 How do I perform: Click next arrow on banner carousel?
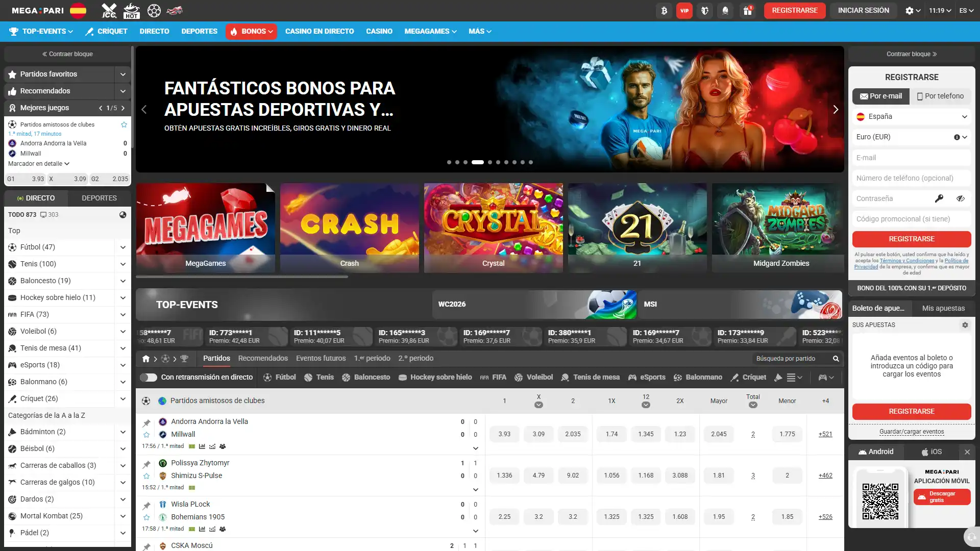click(x=836, y=109)
